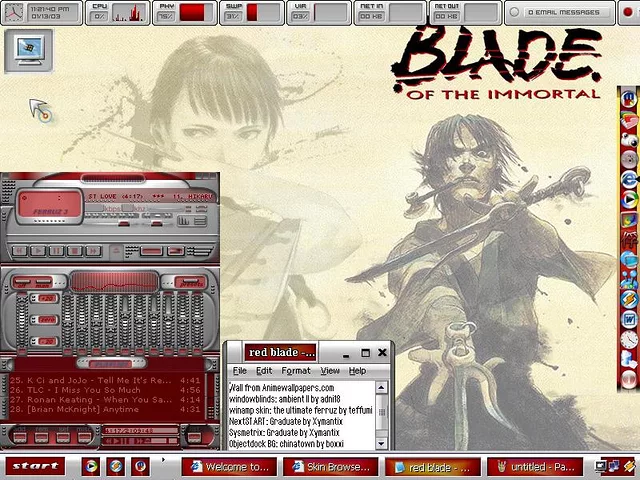Open playlist 'misc' menu button
Image resolution: width=640 pixels, height=480 pixels.
pos(84,437)
